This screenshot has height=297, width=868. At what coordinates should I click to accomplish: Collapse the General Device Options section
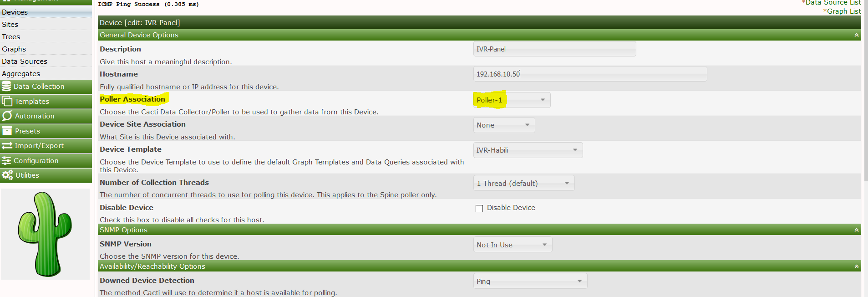point(856,35)
